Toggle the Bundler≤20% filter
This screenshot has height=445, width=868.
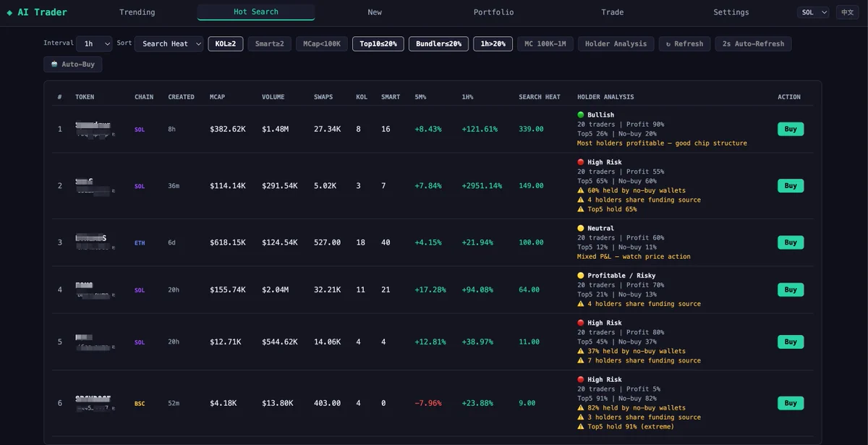[x=438, y=43]
